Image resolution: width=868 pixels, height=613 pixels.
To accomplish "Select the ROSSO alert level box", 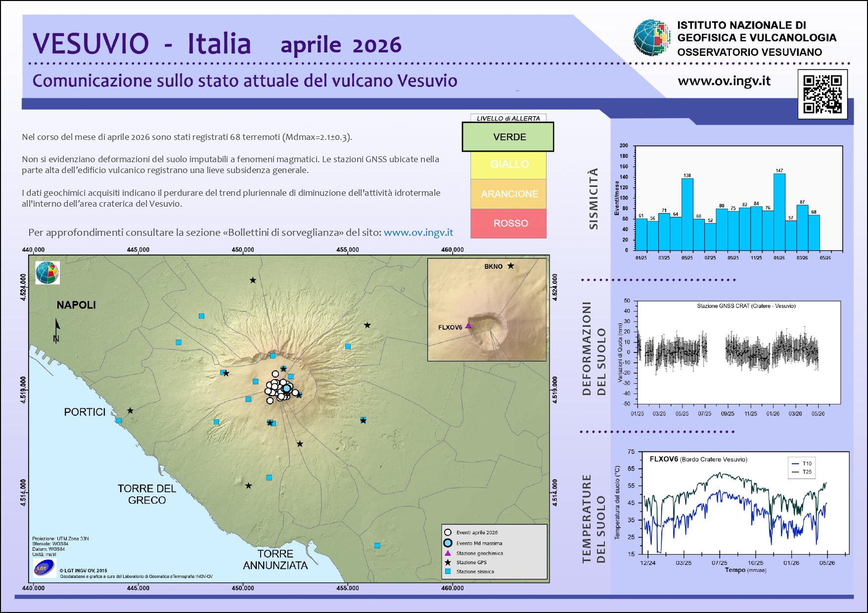I will coord(508,223).
